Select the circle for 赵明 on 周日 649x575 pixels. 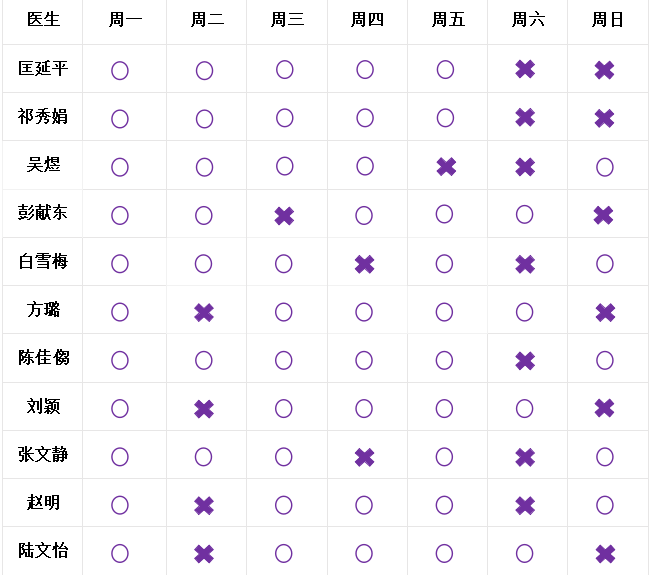click(604, 505)
